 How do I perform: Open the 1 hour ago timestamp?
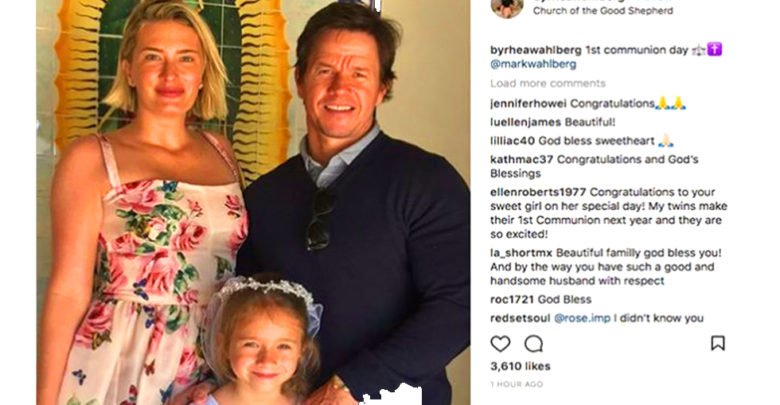pos(516,384)
